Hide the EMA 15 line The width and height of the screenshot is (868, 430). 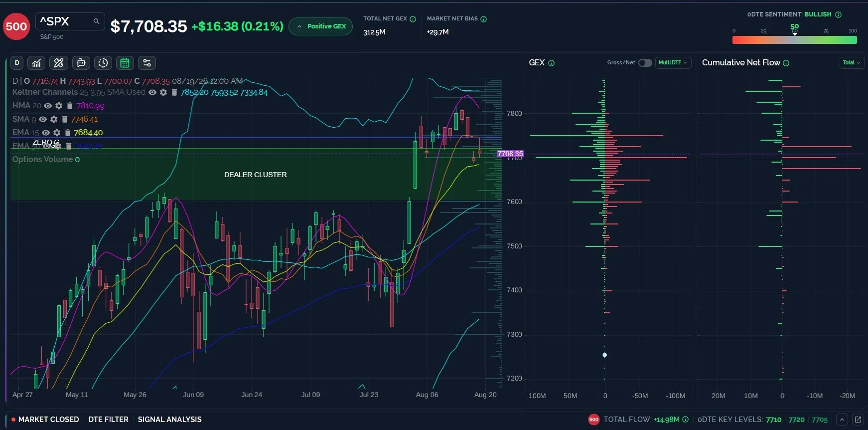[x=46, y=133]
